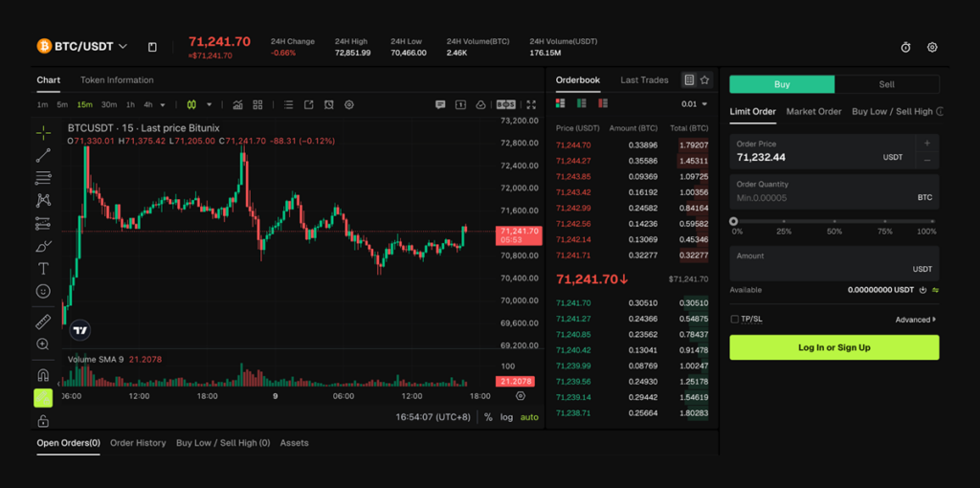Click the chart comment bubble icon
Viewport: 980px width, 488px height.
440,105
